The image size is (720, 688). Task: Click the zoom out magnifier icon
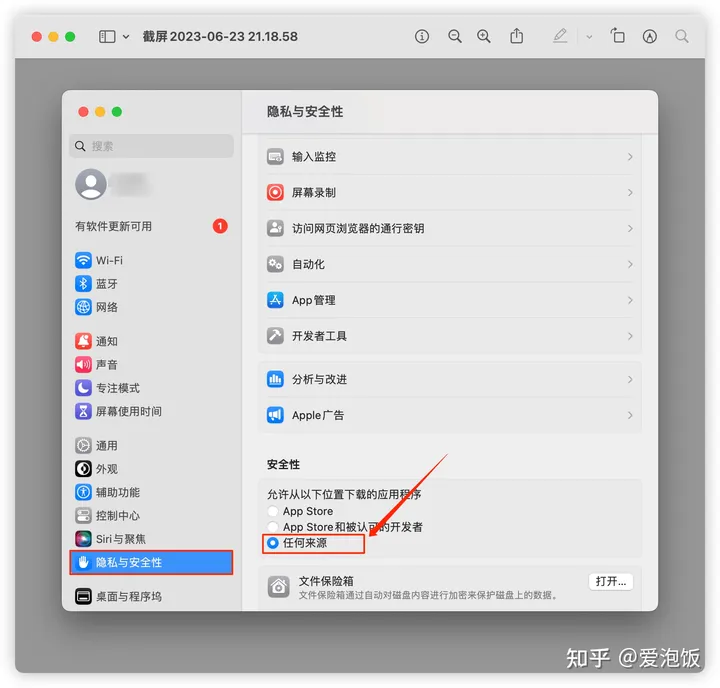(x=455, y=36)
